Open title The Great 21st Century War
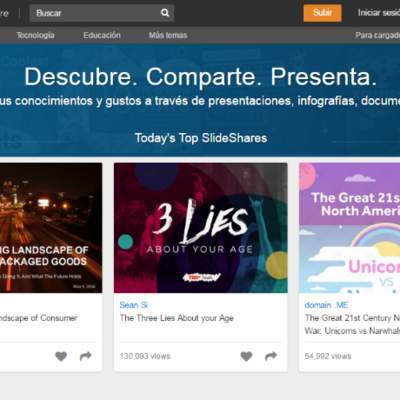This screenshot has height=400, width=400. [x=352, y=324]
